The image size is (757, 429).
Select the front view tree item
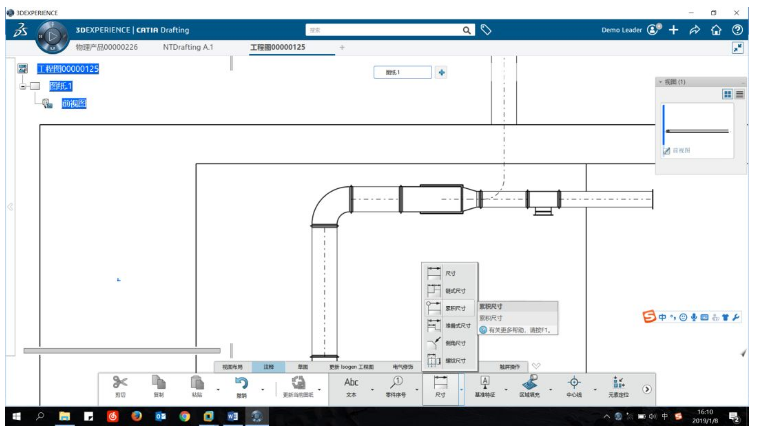click(74, 103)
